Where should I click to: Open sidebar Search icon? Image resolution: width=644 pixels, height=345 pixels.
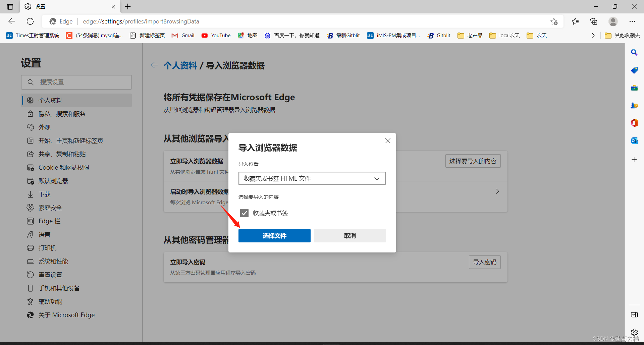634,53
